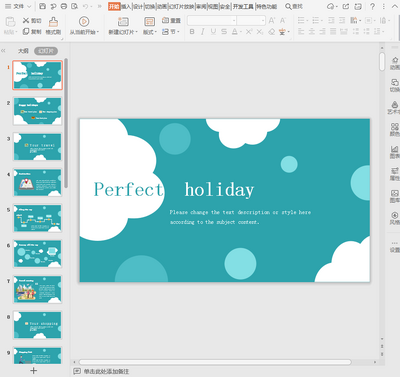Open numbered list dropdown
Image resolution: width=400 pixels, height=377 pixels.
tap(321, 21)
